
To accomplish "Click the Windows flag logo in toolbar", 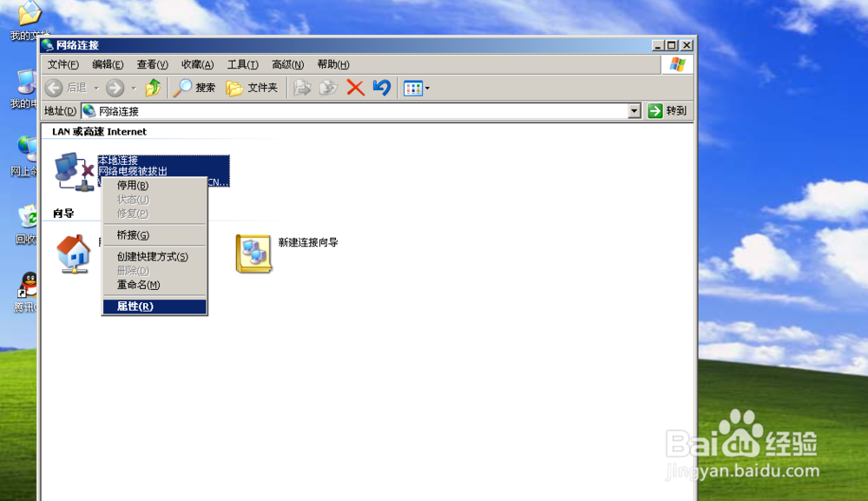I will point(677,65).
